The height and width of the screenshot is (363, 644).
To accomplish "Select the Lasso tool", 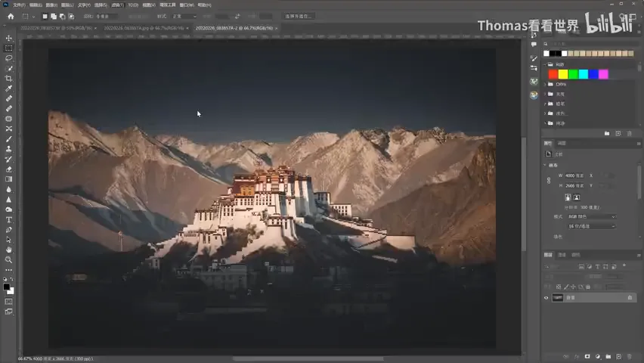I will click(8, 58).
